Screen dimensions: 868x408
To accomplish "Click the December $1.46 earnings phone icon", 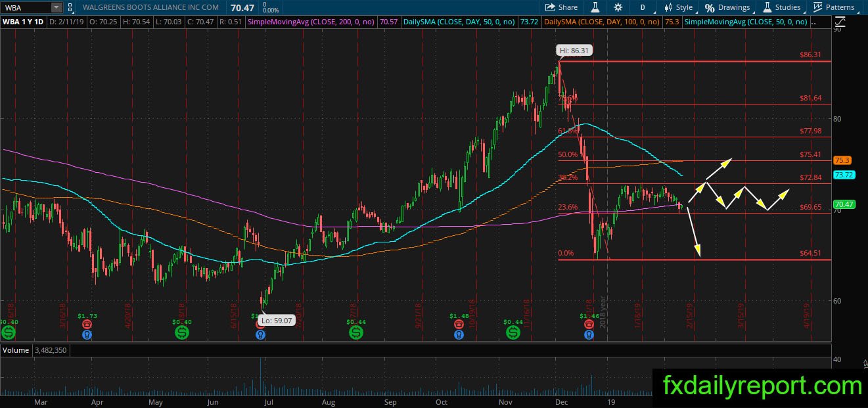I will pos(589,324).
